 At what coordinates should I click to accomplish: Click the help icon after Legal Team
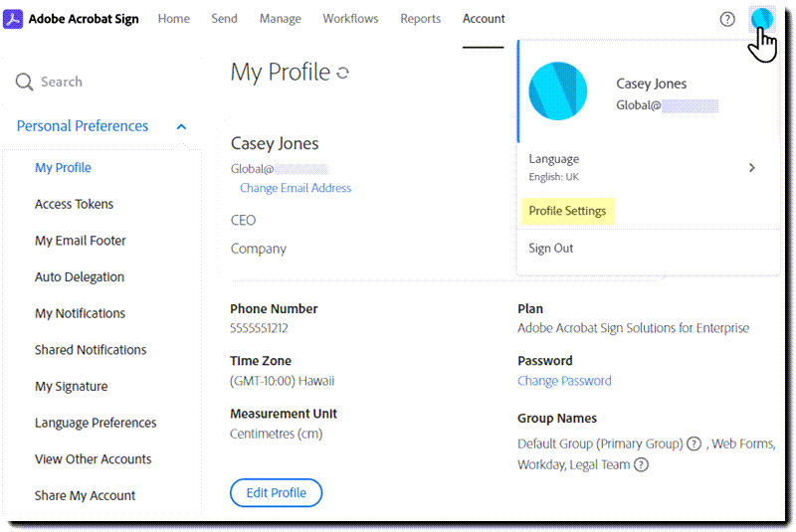pos(641,464)
